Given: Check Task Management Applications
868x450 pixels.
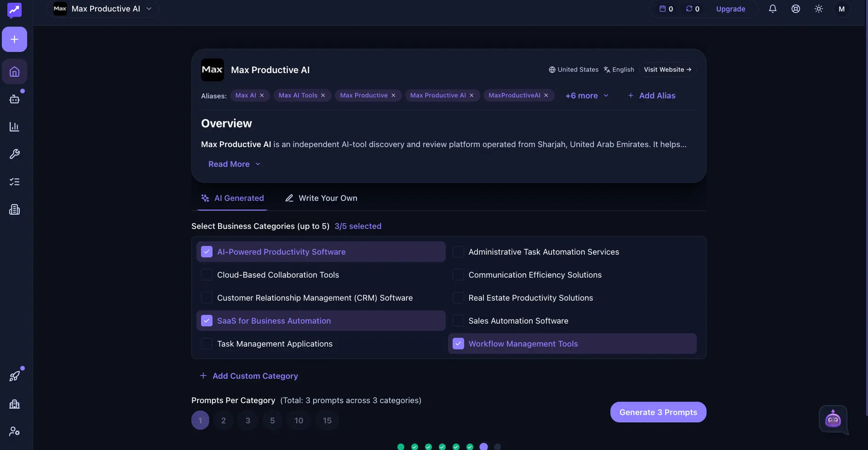Looking at the screenshot, I should pos(207,344).
